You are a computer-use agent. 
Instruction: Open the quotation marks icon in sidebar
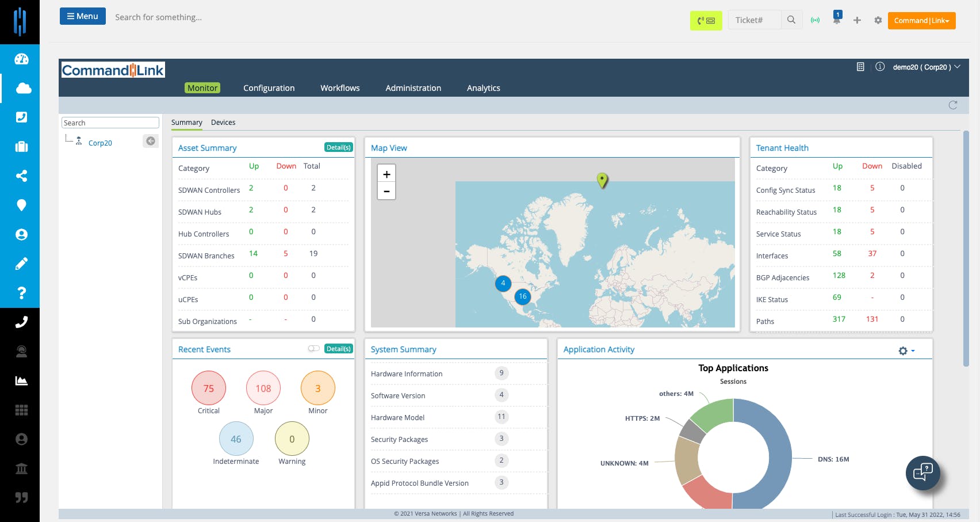tap(21, 497)
